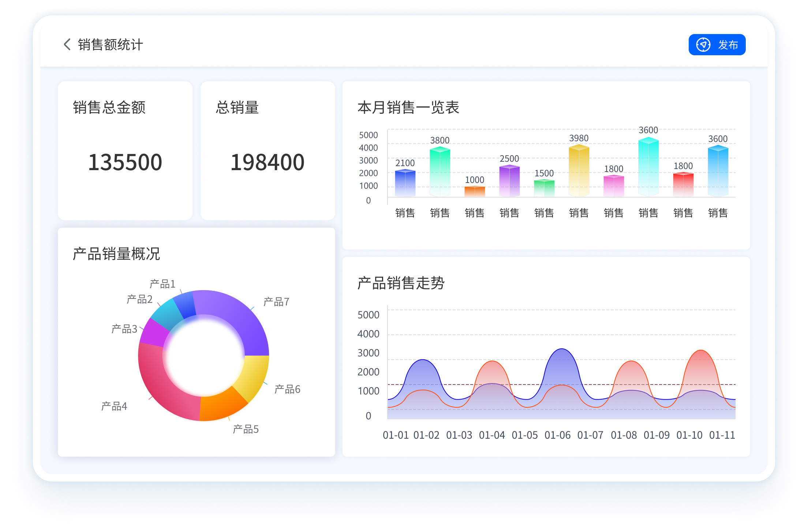Image resolution: width=808 pixels, height=532 pixels.
Task: Click the 01-04 date axis label
Action: pyautogui.click(x=492, y=435)
